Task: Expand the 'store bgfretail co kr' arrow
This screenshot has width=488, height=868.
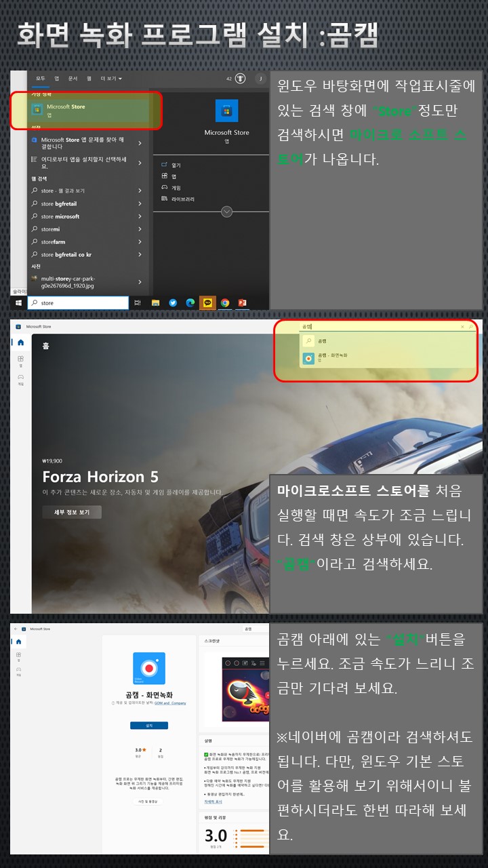Action: click(140, 255)
